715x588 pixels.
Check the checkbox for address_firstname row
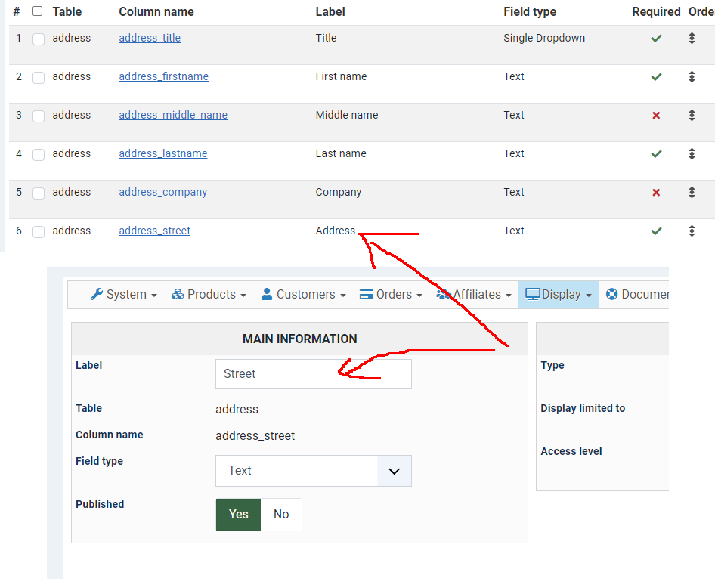point(39,78)
